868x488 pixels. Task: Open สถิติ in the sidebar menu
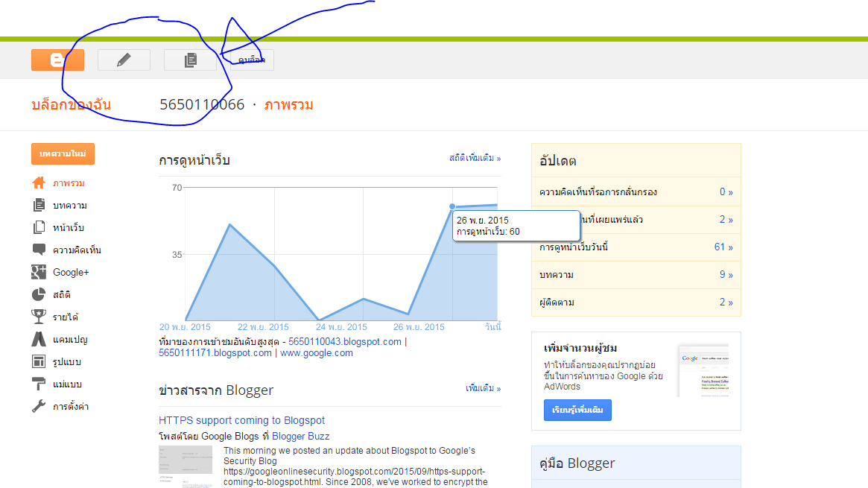(61, 295)
